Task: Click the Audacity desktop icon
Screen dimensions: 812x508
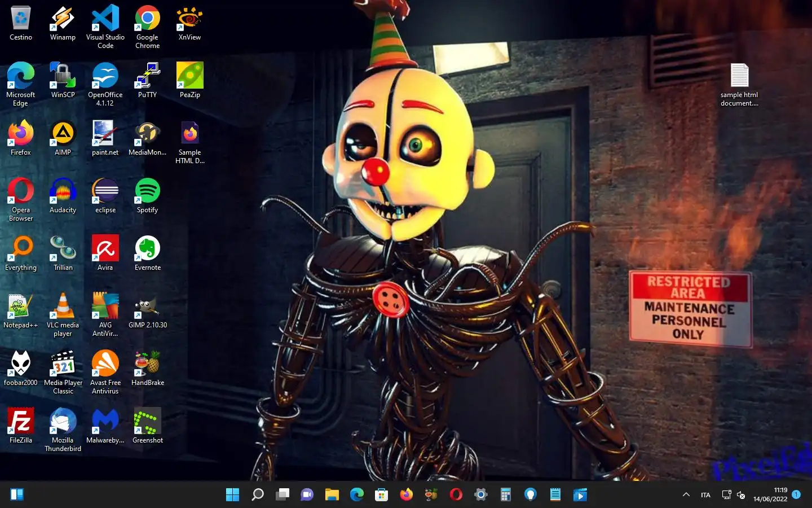Action: tap(63, 196)
